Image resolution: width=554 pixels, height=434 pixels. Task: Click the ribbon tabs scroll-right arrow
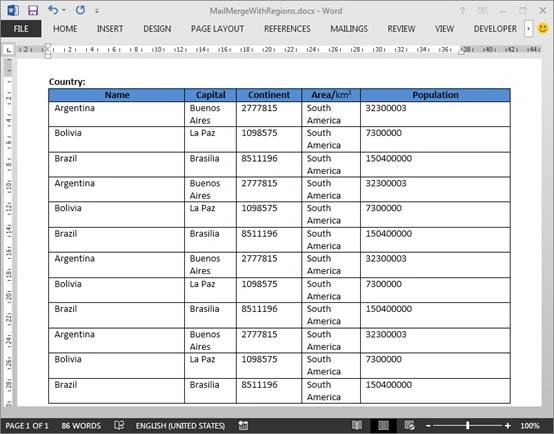pyautogui.click(x=528, y=29)
